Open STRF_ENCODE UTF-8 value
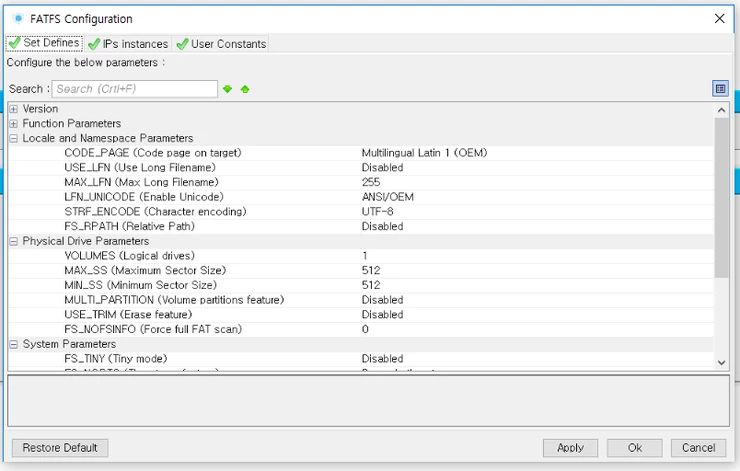The image size is (740, 471). point(378,211)
